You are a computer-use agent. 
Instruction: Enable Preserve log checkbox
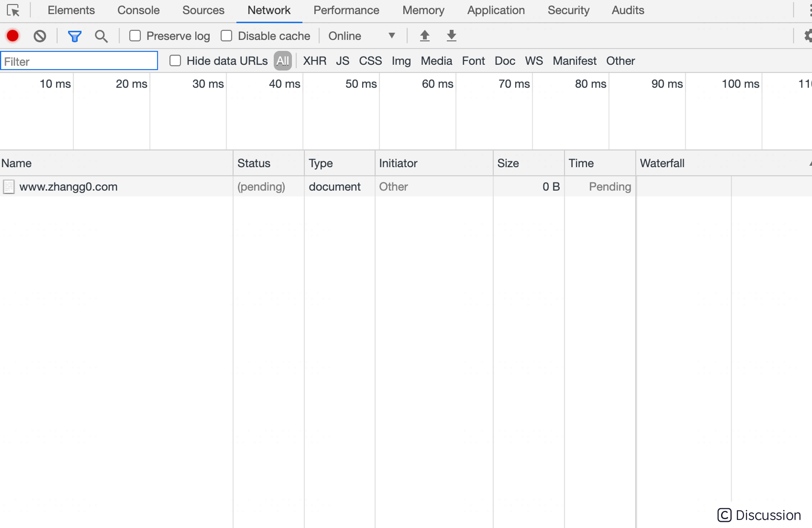(x=135, y=36)
